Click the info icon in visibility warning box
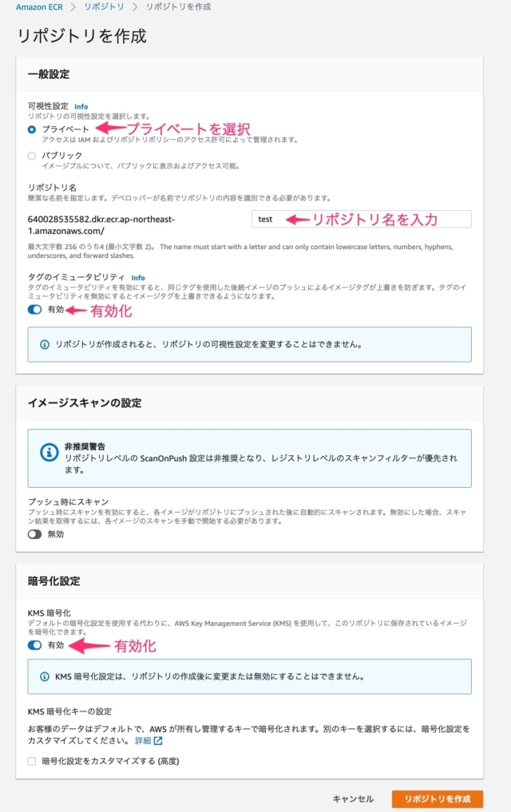The width and height of the screenshot is (511, 812). tap(45, 344)
